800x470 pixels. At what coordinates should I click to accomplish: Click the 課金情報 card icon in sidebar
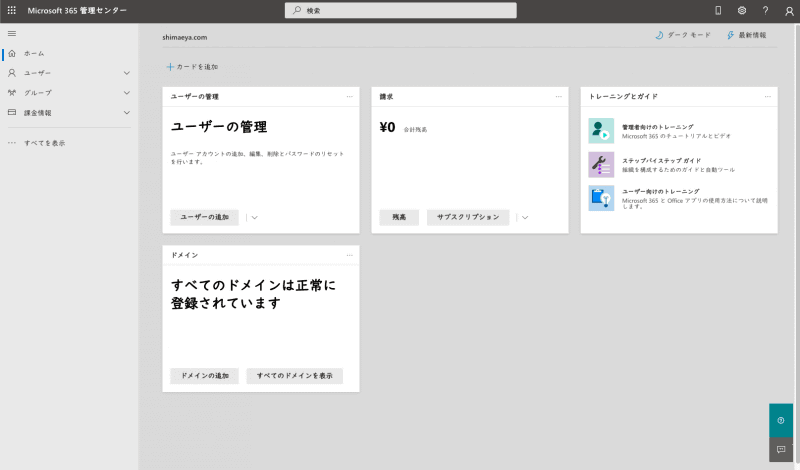12,112
